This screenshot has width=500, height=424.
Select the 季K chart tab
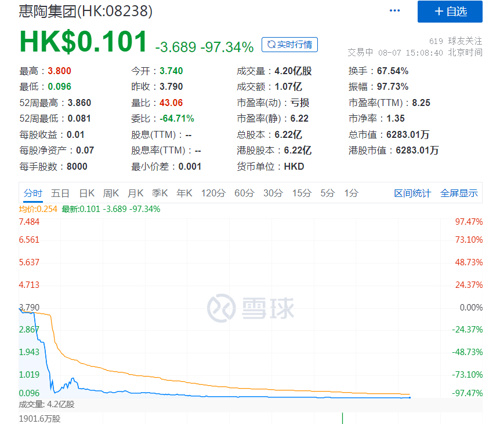click(160, 193)
